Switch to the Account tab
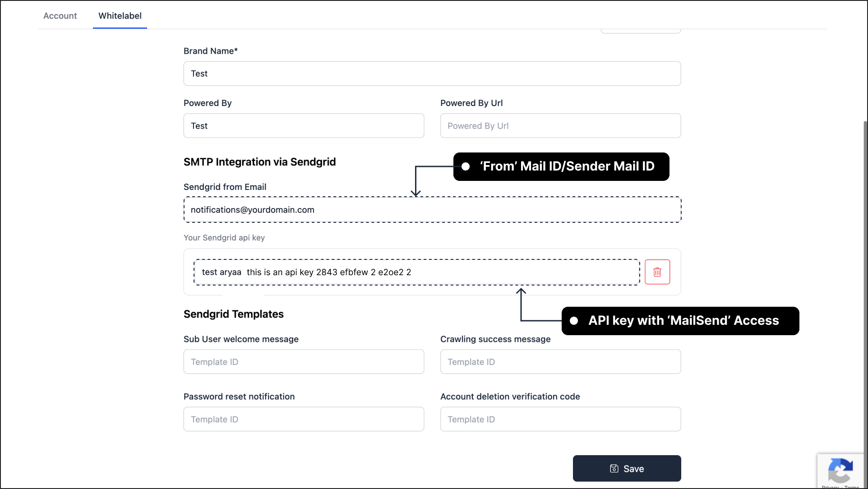 (x=60, y=16)
